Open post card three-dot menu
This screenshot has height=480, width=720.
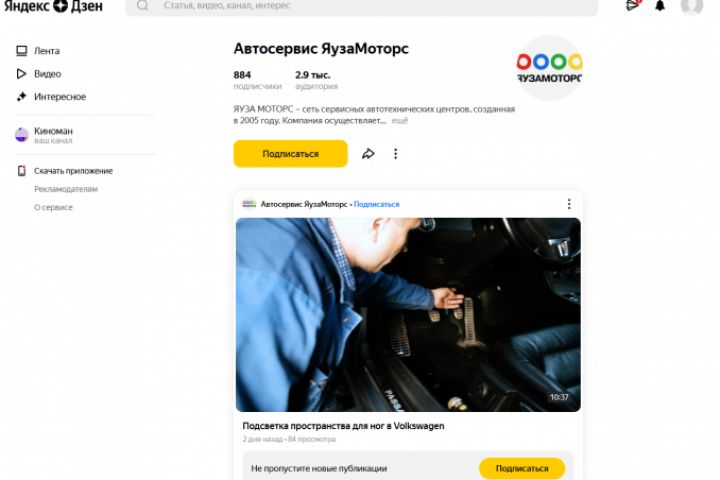[x=569, y=204]
